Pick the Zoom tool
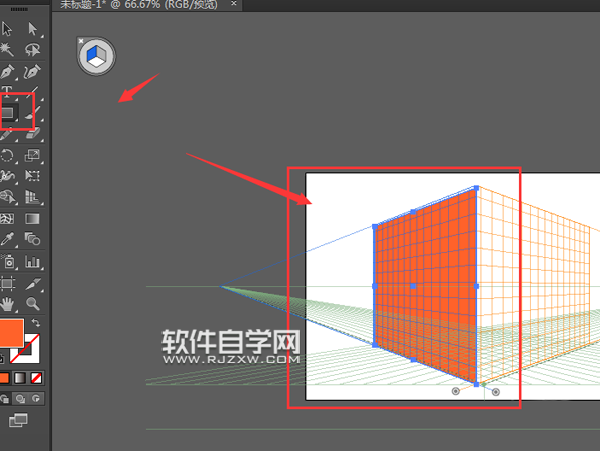 pos(33,304)
